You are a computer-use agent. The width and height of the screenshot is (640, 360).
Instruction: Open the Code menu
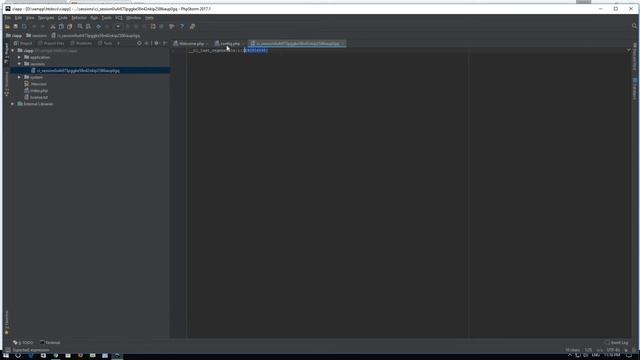pyautogui.click(x=62, y=18)
